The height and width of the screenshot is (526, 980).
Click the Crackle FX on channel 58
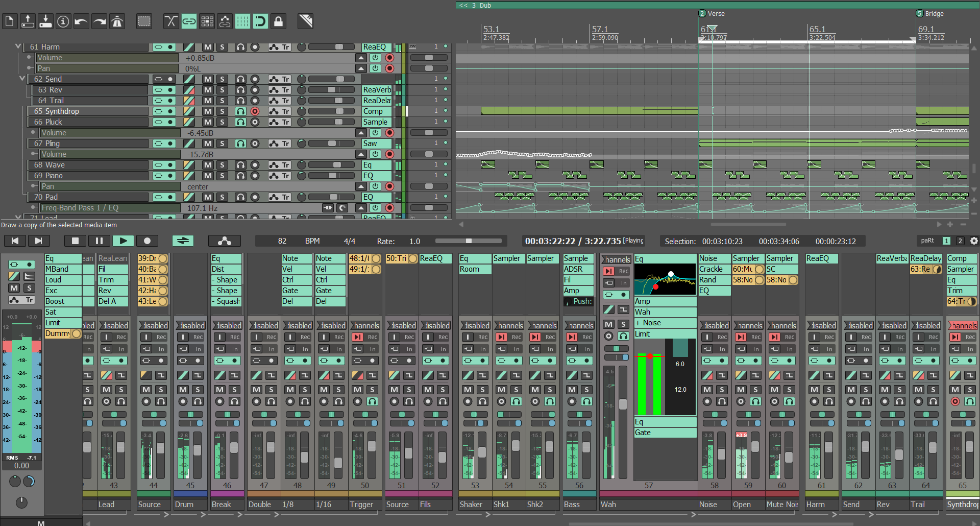tap(714, 269)
